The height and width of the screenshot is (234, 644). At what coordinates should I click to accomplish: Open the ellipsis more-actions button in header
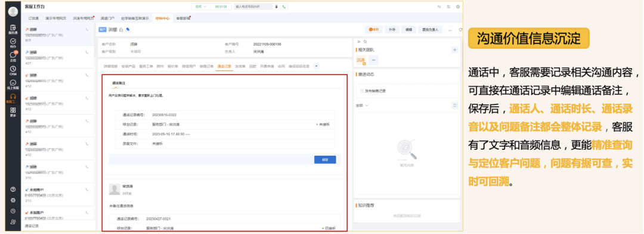pyautogui.click(x=450, y=30)
